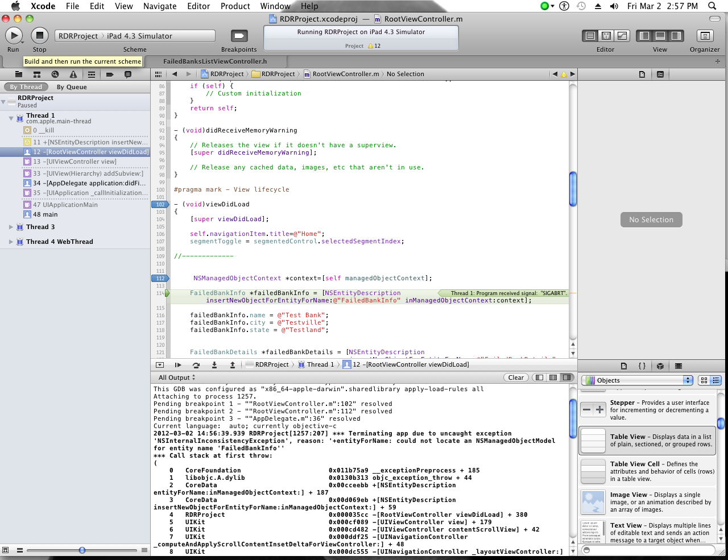Open the Code Snippet library icon

click(642, 366)
